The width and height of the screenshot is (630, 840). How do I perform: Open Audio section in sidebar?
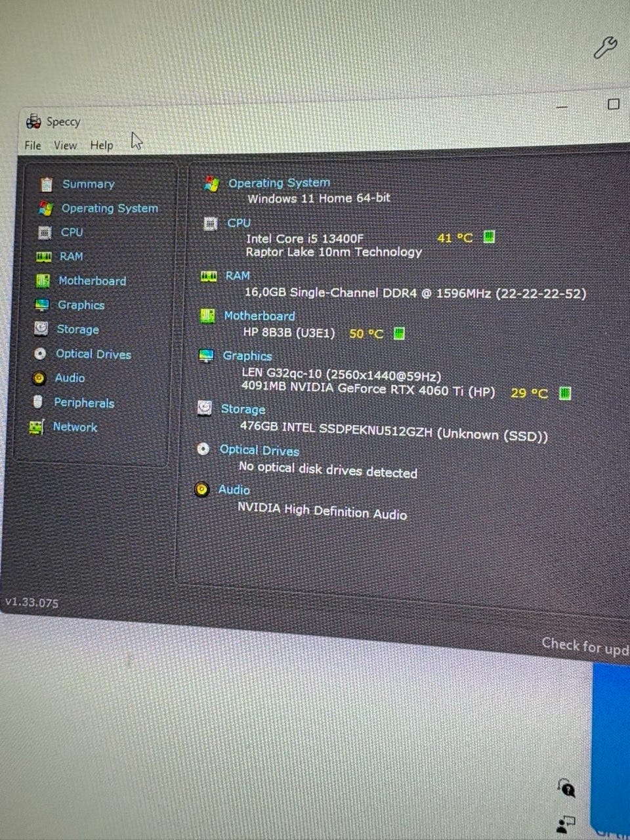pyautogui.click(x=70, y=378)
